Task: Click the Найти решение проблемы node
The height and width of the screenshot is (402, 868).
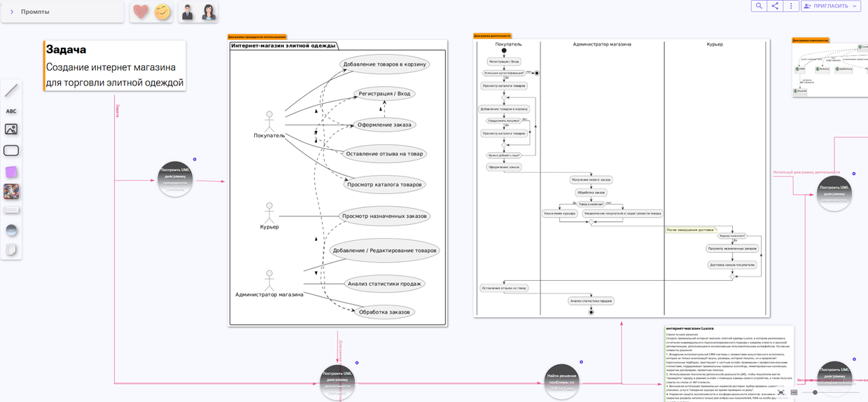Action: [x=561, y=382]
